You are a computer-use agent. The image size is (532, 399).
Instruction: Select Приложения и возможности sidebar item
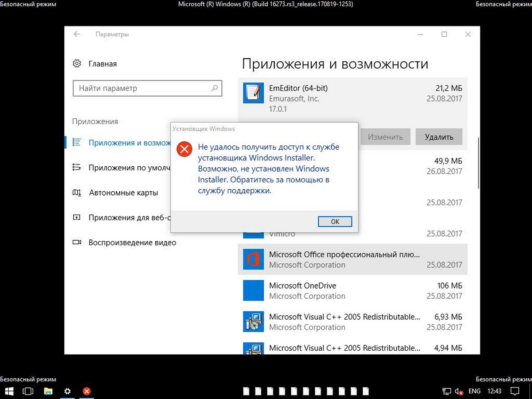point(118,143)
